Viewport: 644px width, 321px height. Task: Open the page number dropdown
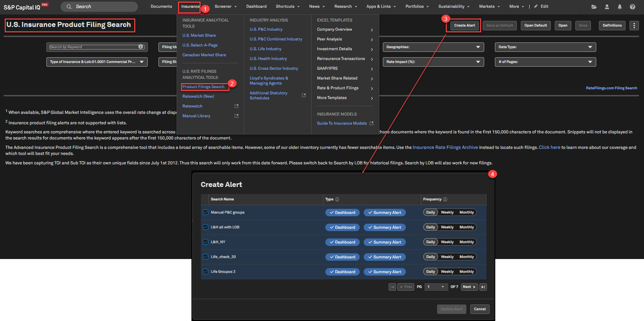pos(436,287)
